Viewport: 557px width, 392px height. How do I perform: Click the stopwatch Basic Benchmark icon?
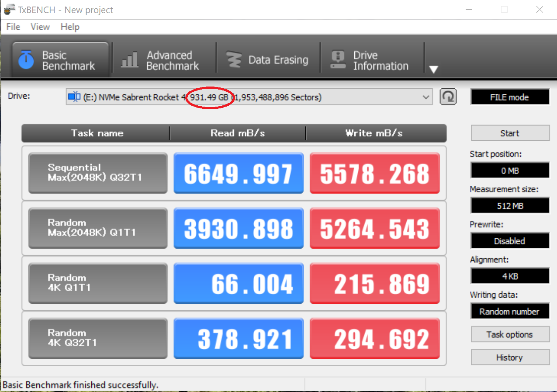click(x=26, y=60)
